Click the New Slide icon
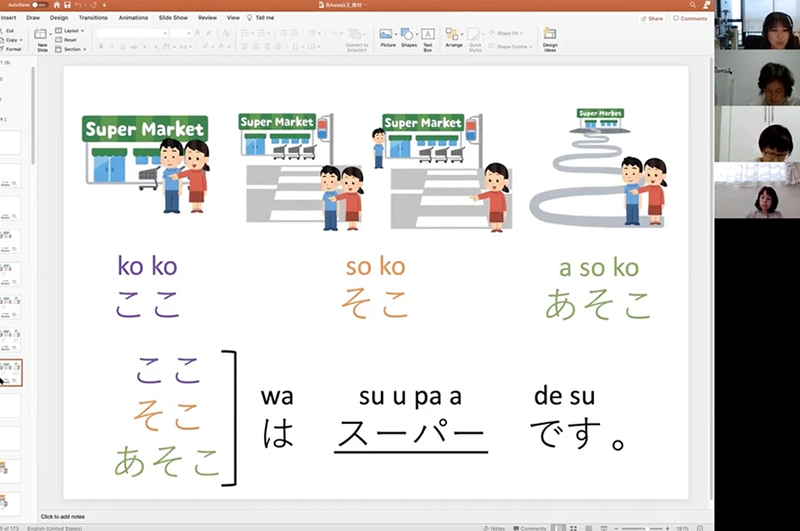 [x=41, y=34]
